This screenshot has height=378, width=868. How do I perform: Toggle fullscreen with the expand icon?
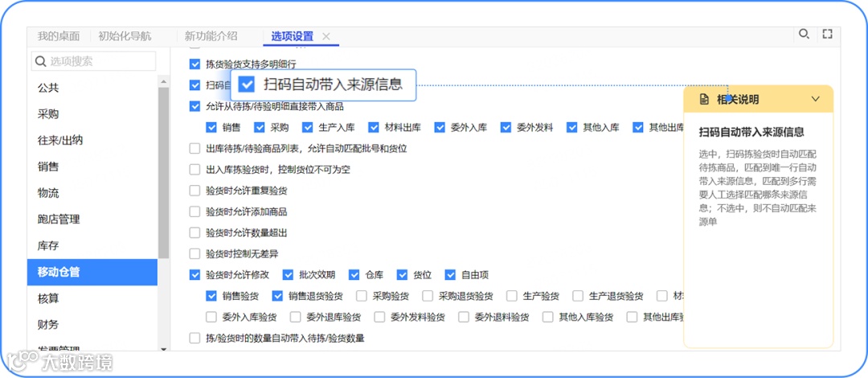coord(827,35)
